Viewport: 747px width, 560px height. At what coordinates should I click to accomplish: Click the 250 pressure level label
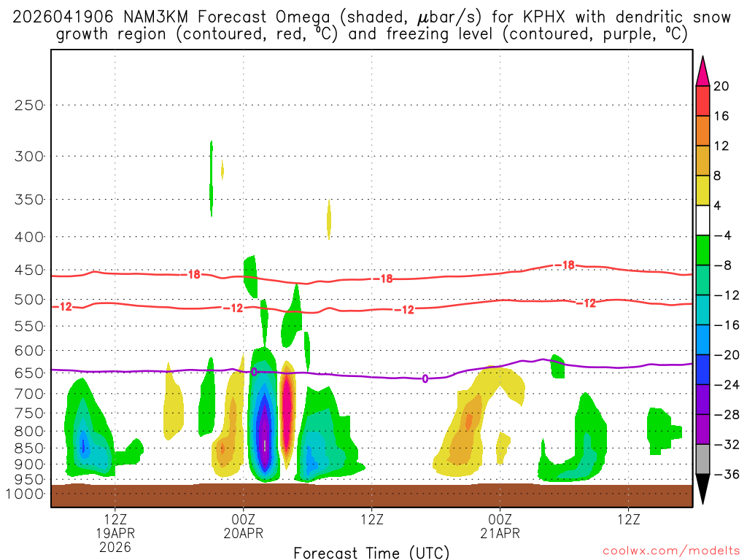click(x=29, y=105)
